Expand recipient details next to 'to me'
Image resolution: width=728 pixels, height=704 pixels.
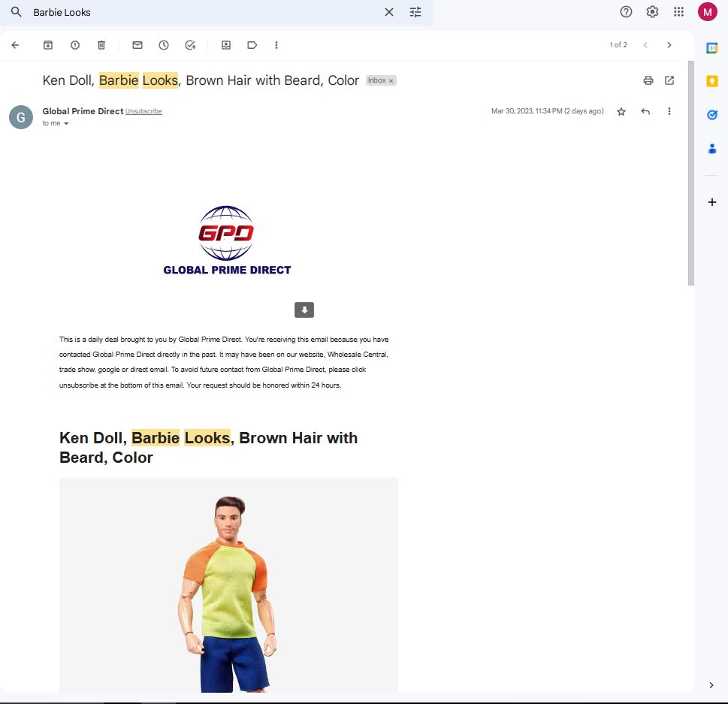click(66, 123)
